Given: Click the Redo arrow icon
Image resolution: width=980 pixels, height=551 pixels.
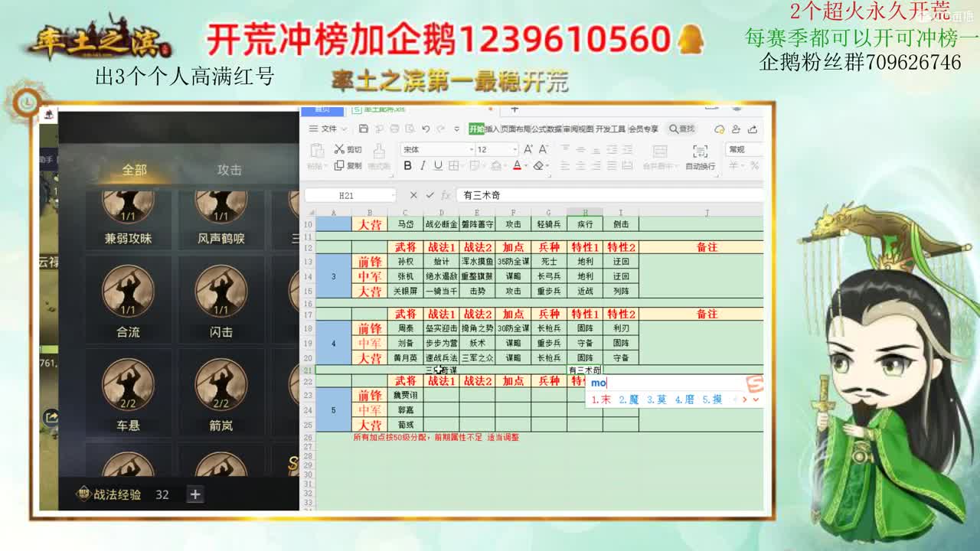Looking at the screenshot, I should (440, 129).
